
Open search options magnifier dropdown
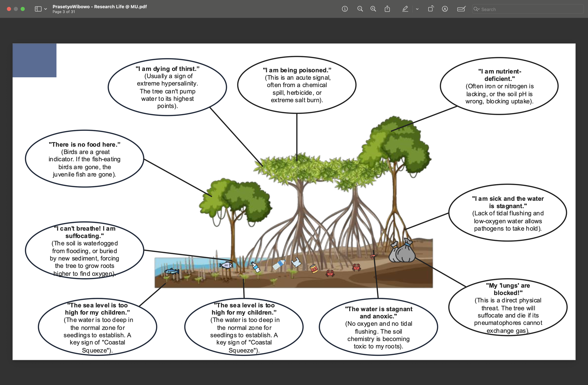tap(476, 9)
